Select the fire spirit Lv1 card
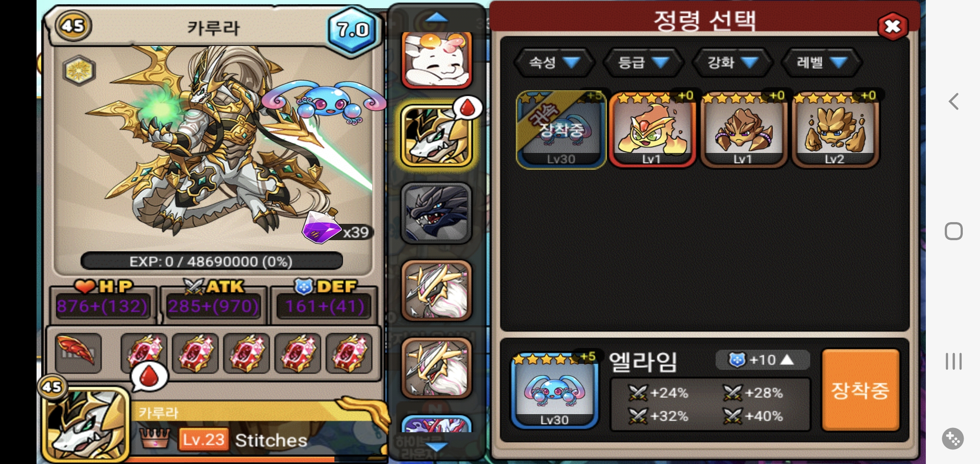The width and height of the screenshot is (980, 464). coord(652,130)
